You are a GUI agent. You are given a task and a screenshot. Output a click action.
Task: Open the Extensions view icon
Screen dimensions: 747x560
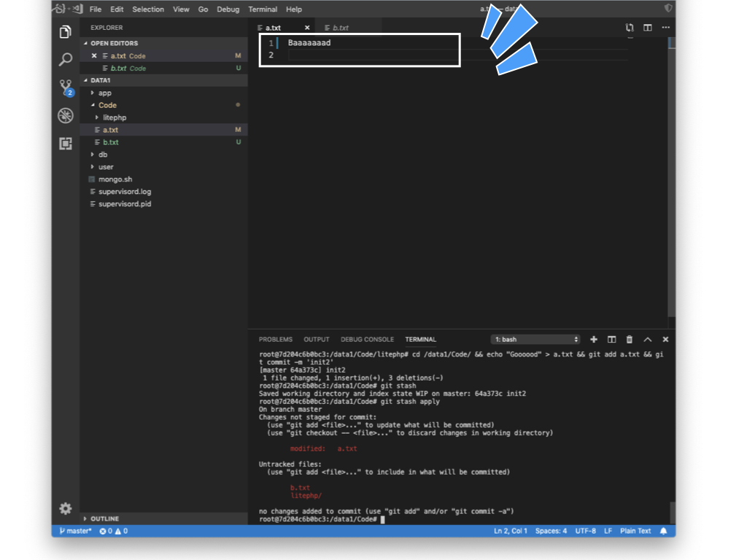click(x=66, y=144)
